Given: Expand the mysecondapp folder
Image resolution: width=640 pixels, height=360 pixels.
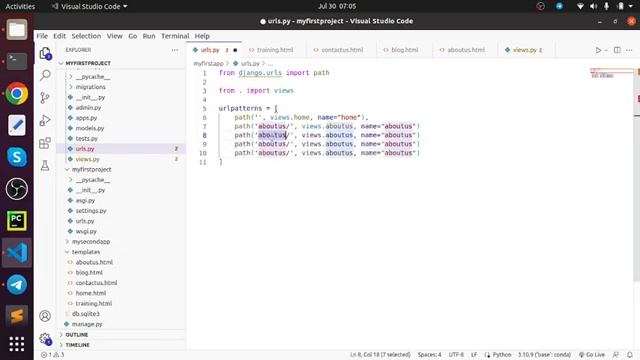Looking at the screenshot, I should 91,242.
